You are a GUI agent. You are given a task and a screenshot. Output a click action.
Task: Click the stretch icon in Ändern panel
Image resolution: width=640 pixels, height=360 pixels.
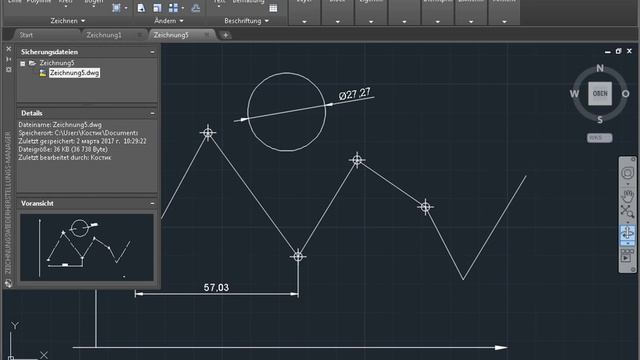coord(141,8)
